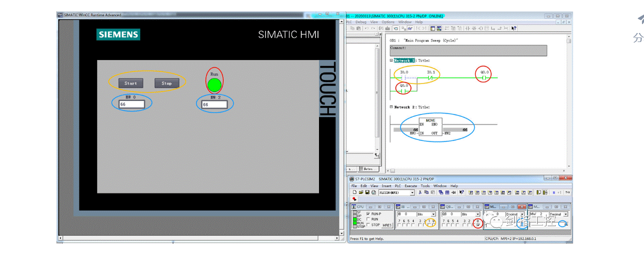Click the MW 2 field on HMI
Screen dimensions: 644x256
tap(214, 104)
